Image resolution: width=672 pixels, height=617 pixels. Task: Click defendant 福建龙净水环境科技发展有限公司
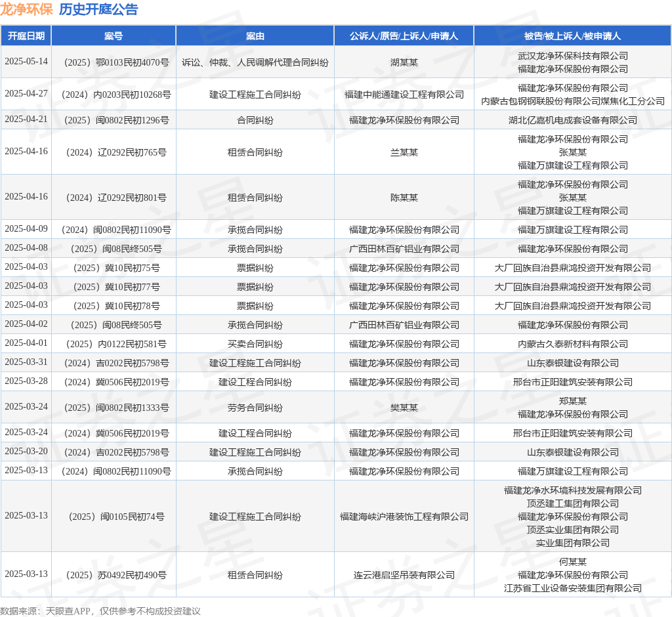(x=572, y=490)
